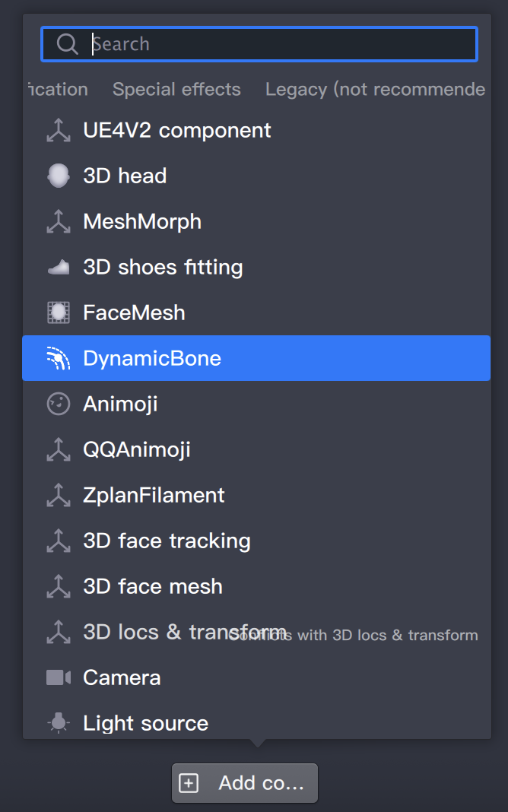Screen dimensions: 508x812
Task: Select 3D face tracking entry
Action: [x=167, y=541]
